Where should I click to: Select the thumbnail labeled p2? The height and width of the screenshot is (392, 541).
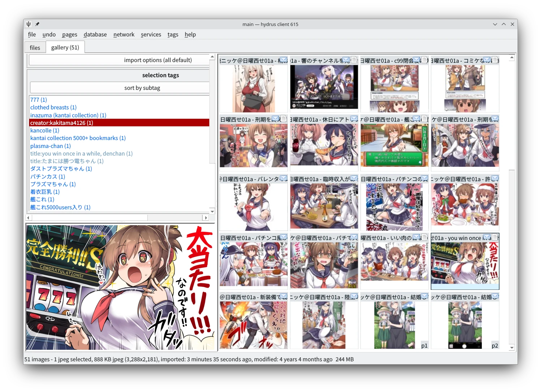465,325
